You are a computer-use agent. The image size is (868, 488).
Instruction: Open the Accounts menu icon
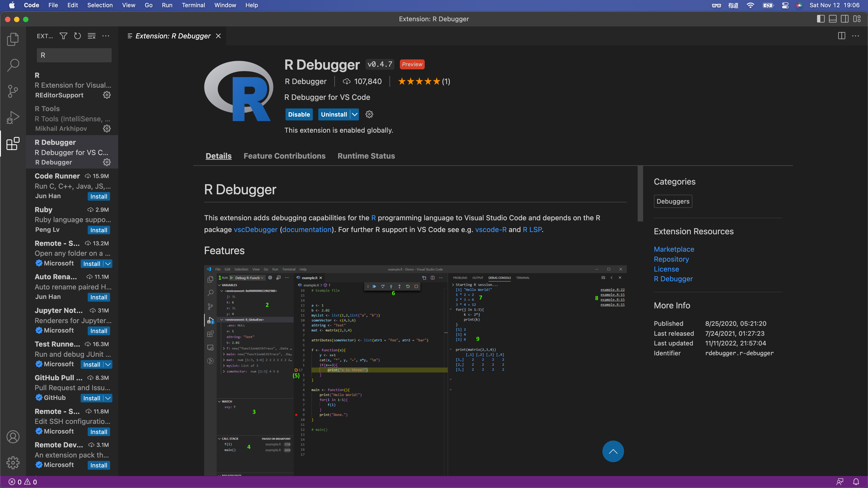pos(13,437)
